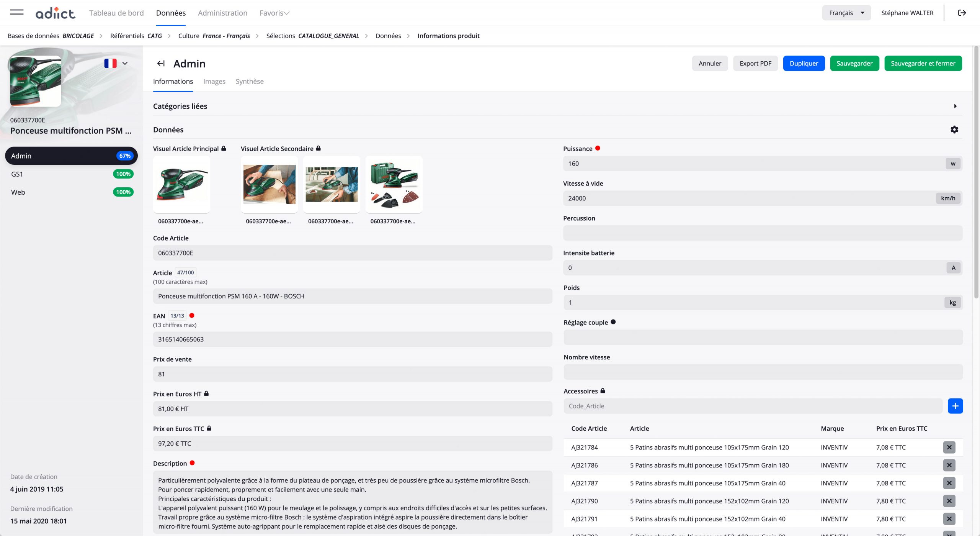
Task: Click the Code Article input field
Action: [353, 253]
